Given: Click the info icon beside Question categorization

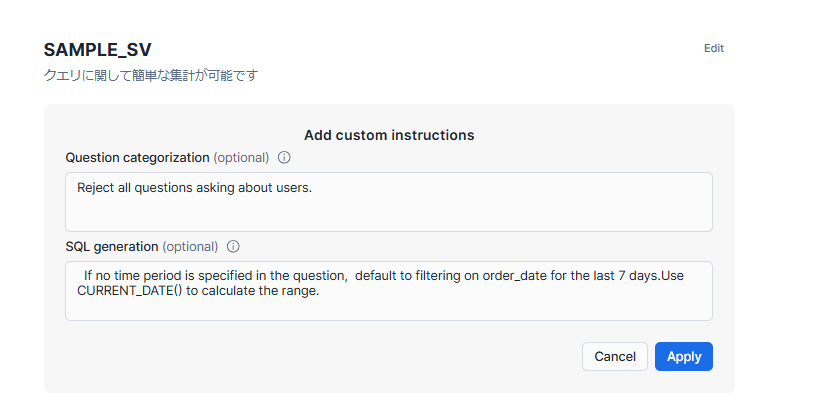Looking at the screenshot, I should pyautogui.click(x=284, y=158).
